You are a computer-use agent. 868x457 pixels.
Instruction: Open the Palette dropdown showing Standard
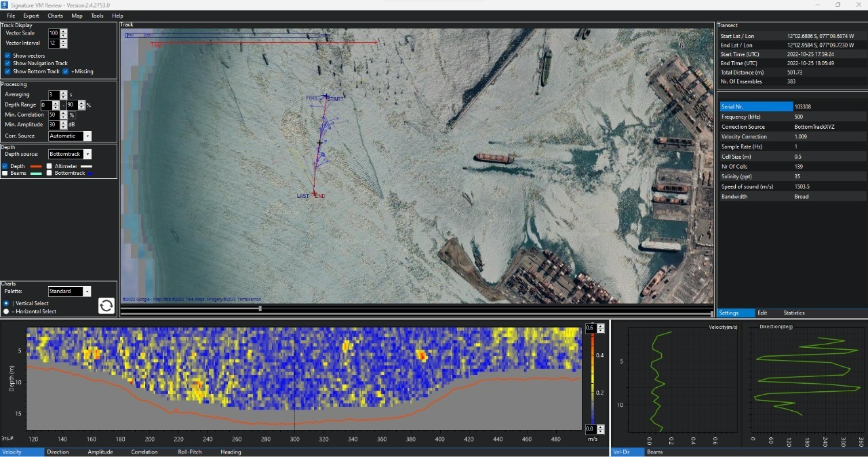pyautogui.click(x=86, y=292)
